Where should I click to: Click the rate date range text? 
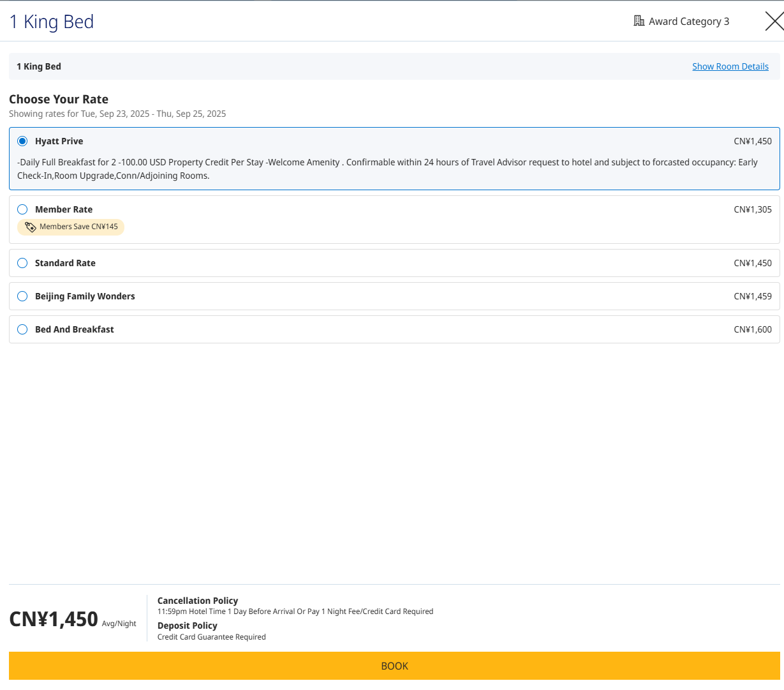tap(117, 114)
